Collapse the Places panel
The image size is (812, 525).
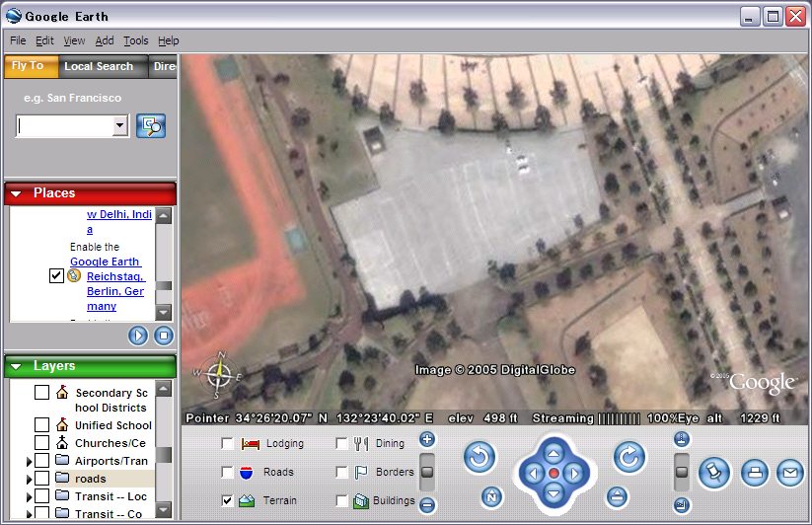pyautogui.click(x=17, y=193)
